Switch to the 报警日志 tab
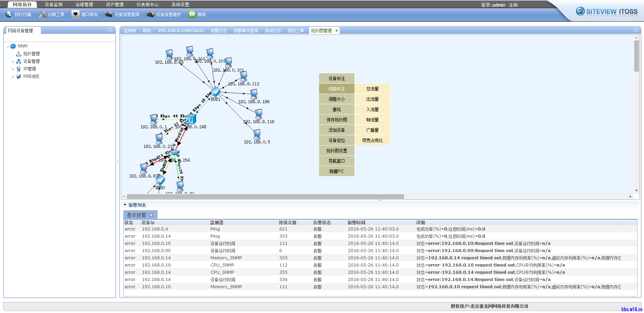 218,31
